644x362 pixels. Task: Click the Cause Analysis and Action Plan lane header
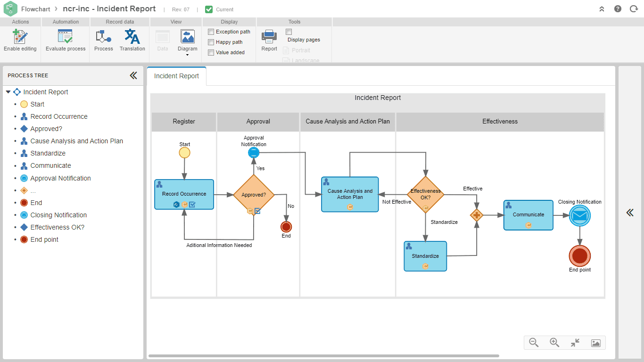348,122
